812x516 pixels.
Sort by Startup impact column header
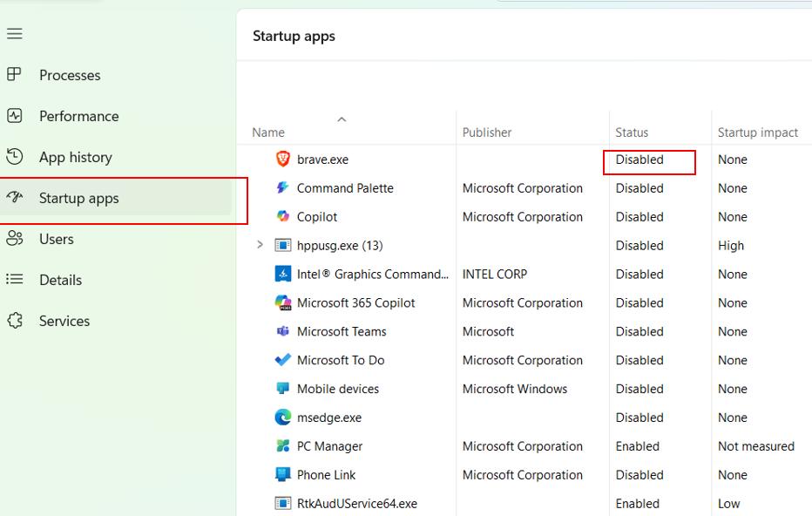(758, 132)
